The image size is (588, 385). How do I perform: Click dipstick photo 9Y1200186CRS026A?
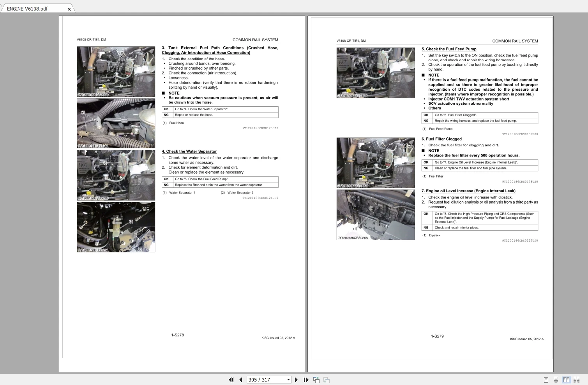(x=376, y=215)
